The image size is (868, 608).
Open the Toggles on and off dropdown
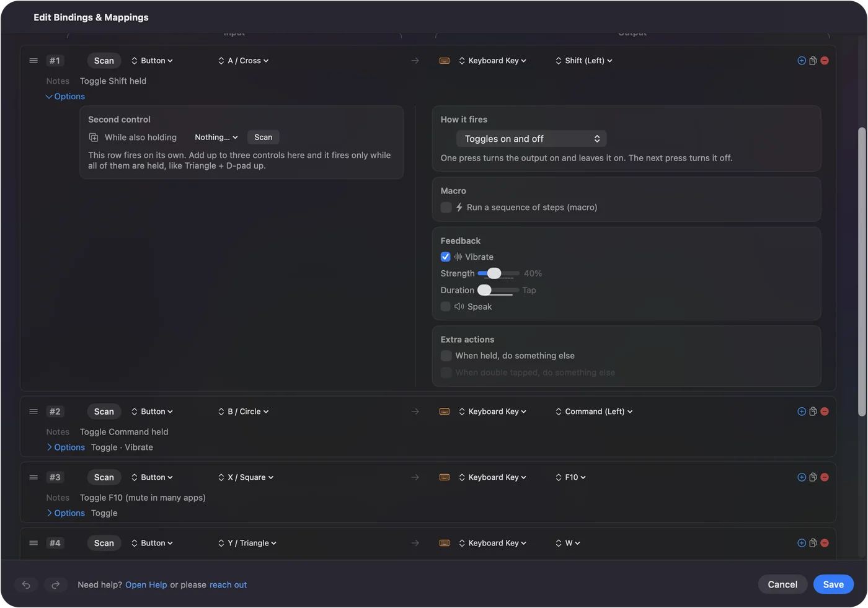click(x=531, y=139)
